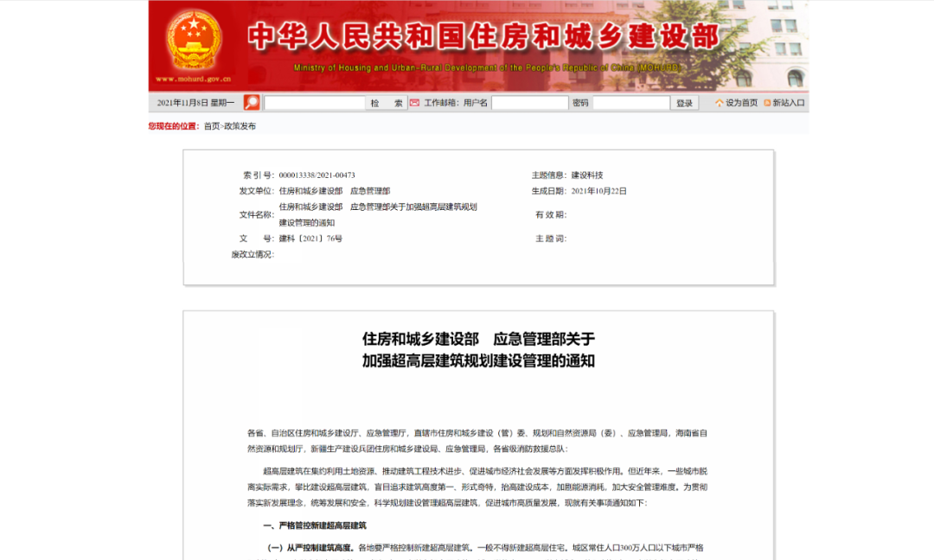Click the 文件名称 document name value
Image resolution: width=934 pixels, height=560 pixels.
point(378,215)
